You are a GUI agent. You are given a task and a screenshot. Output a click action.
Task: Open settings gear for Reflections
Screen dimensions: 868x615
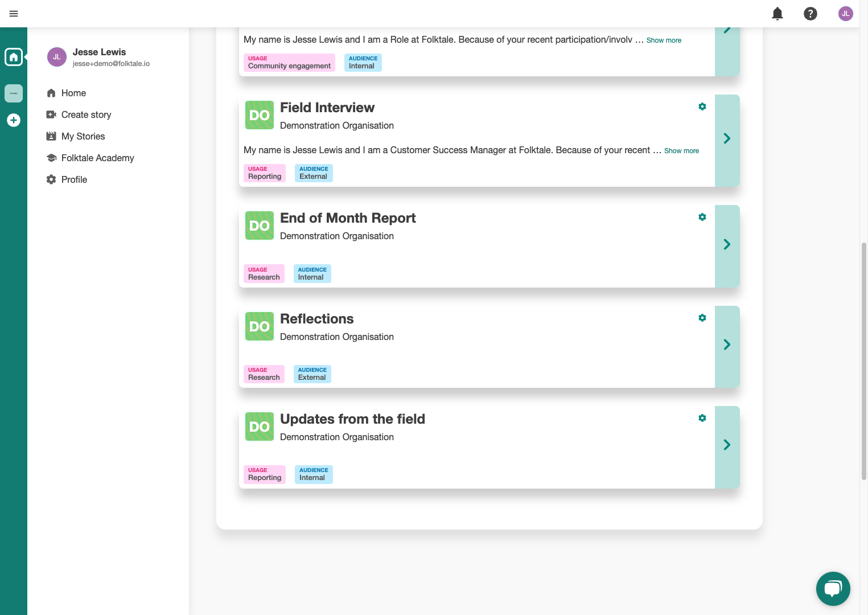tap(702, 318)
